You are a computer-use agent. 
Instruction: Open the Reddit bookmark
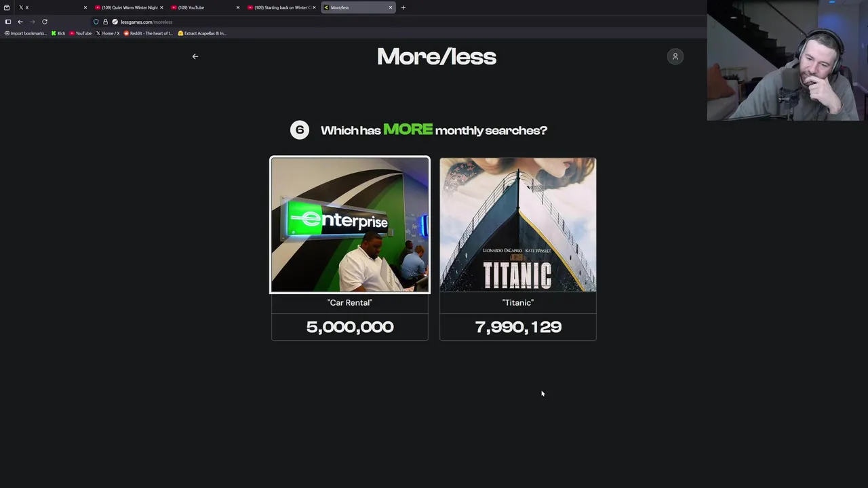coord(149,33)
